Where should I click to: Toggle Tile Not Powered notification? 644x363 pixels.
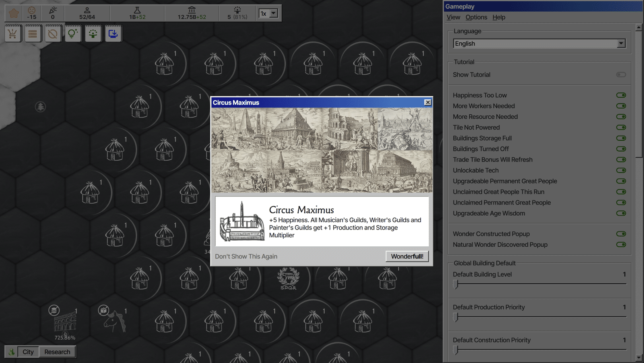coord(621,127)
